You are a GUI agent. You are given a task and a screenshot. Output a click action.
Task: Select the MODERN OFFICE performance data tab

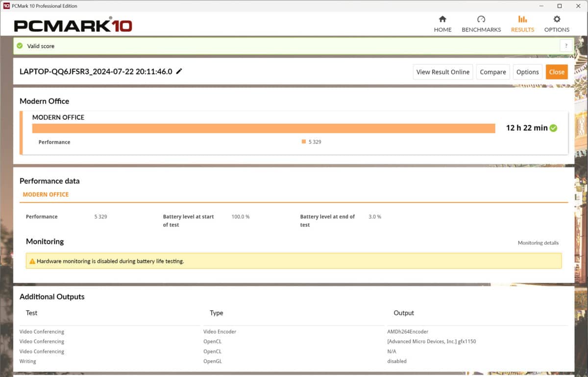click(46, 194)
